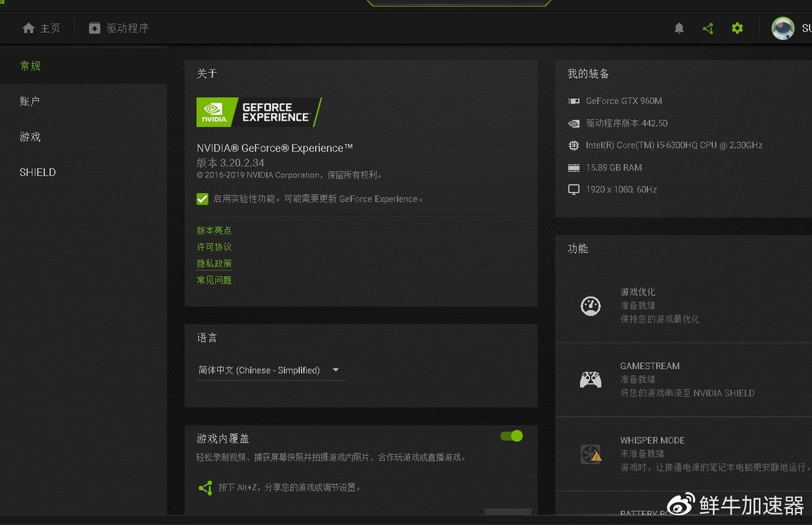Open the 常见问题 link
Screen dimensions: 812x525
[214, 280]
